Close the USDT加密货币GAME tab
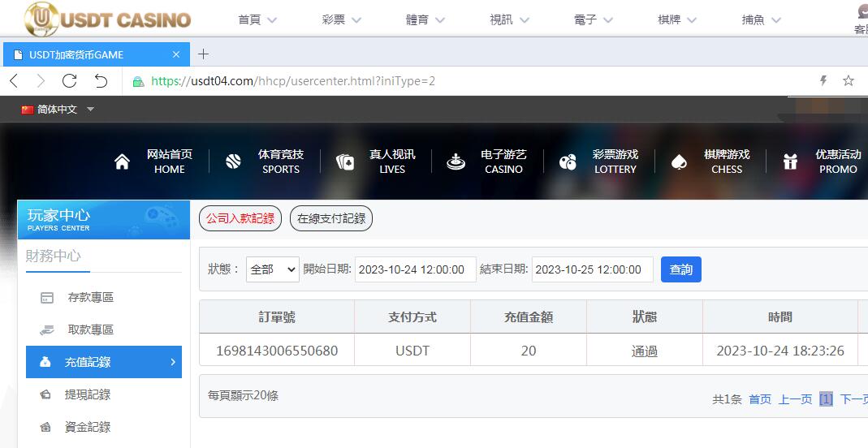 coord(176,54)
